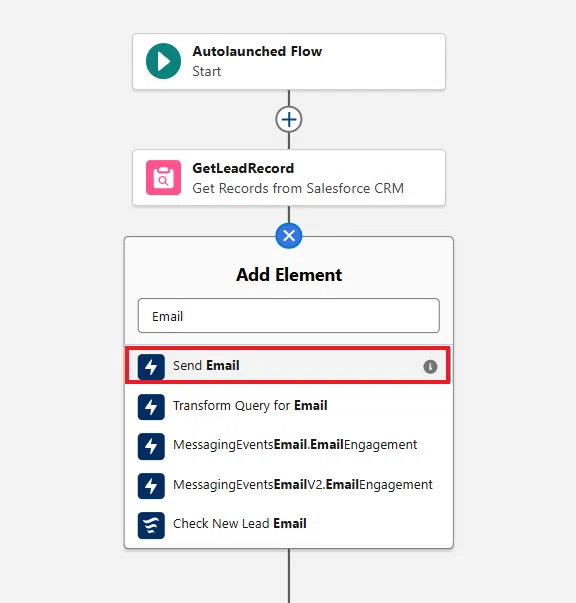This screenshot has height=603, width=576.
Task: Select Check New Lead Email subflow
Action: pyautogui.click(x=289, y=525)
